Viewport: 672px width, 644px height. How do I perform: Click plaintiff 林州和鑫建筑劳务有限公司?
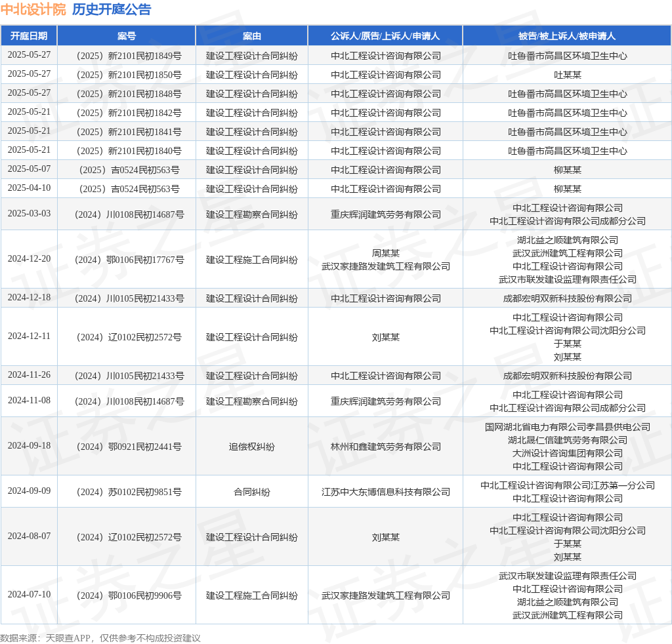[385, 447]
